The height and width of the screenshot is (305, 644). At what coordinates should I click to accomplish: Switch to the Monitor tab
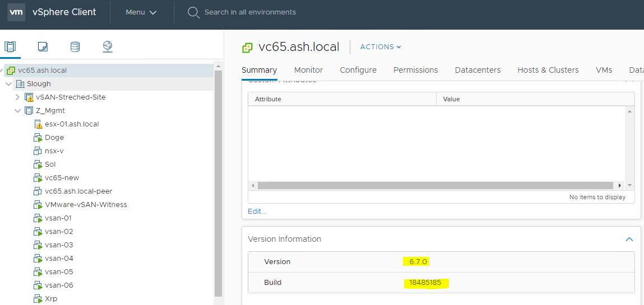pos(308,70)
